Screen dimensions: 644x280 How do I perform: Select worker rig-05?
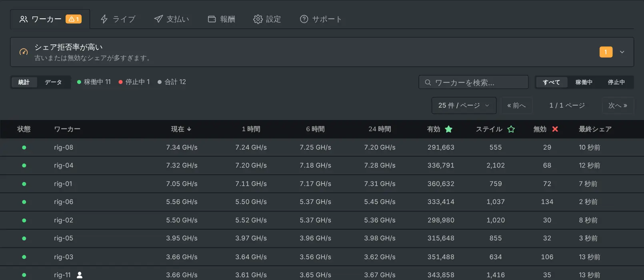pyautogui.click(x=64, y=238)
